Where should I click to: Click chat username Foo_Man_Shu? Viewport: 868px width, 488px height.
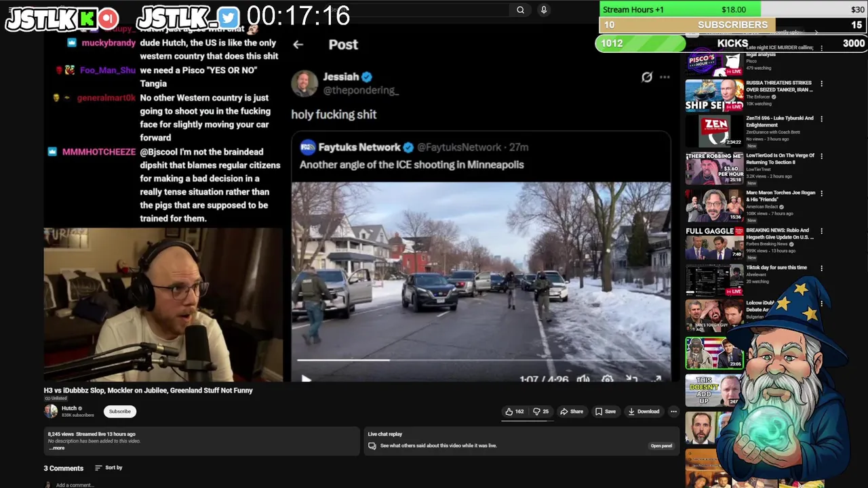pyautogui.click(x=107, y=70)
